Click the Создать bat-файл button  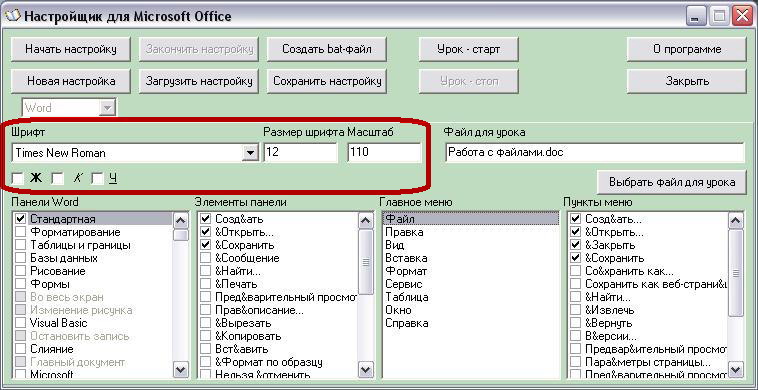[x=327, y=49]
